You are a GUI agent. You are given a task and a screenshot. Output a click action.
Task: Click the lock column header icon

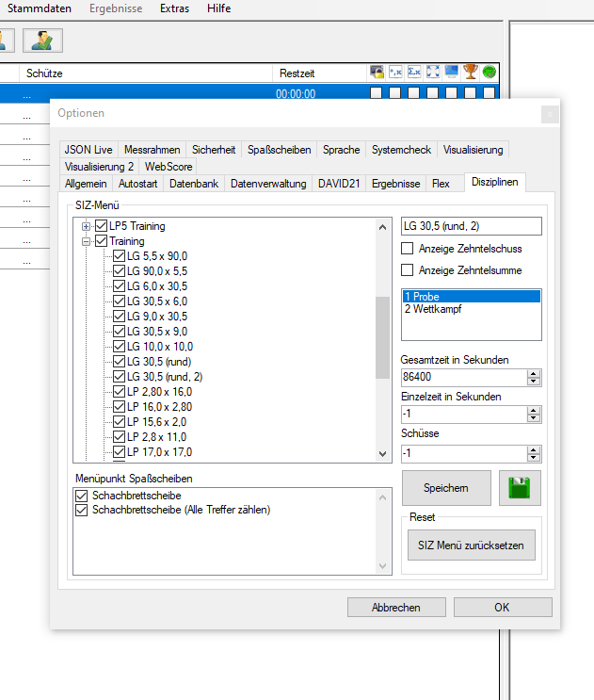[377, 72]
